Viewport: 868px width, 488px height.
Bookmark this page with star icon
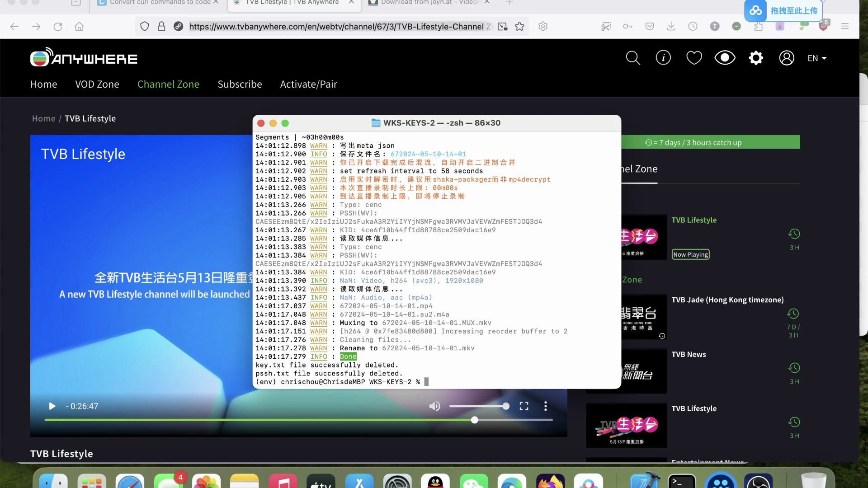click(x=519, y=27)
